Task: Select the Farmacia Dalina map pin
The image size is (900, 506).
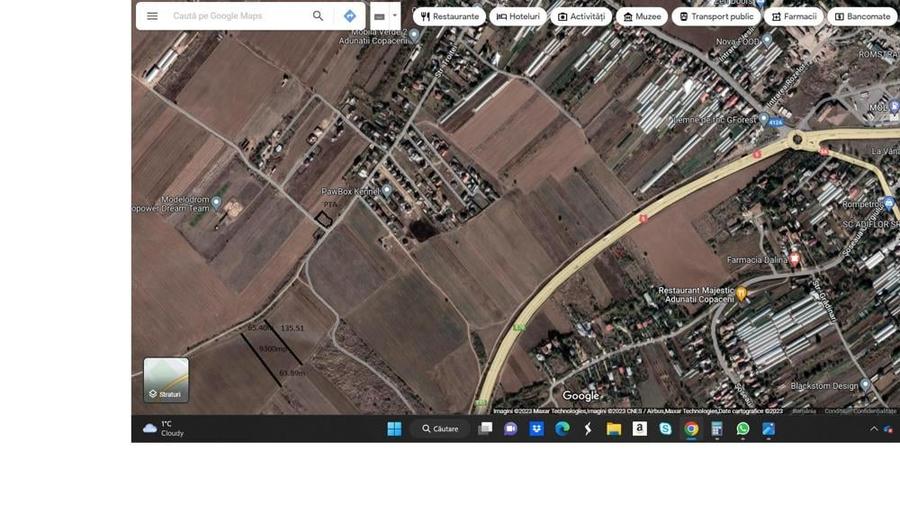Action: (794, 259)
